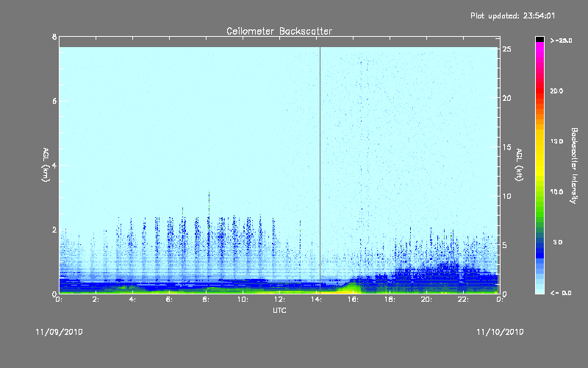Viewport: 588px width, 368px height.
Task: Click the 'AGL (kft)' right axis label
Action: point(520,165)
